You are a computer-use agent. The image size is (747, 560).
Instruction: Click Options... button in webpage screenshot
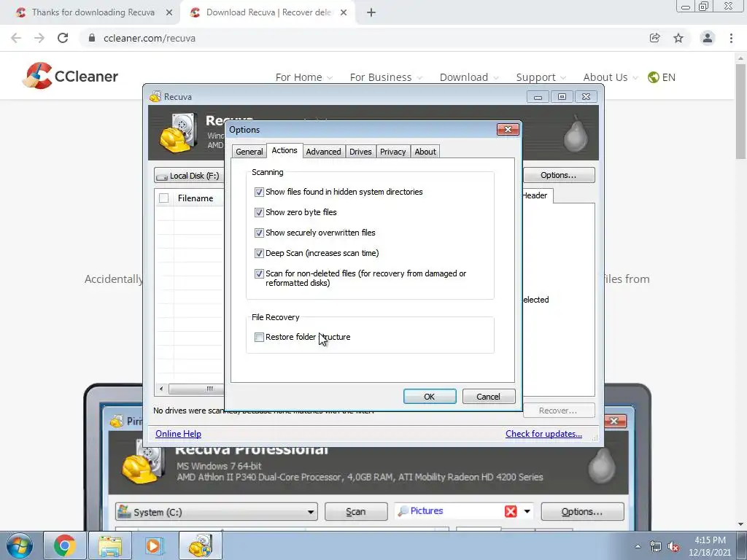tap(582, 511)
